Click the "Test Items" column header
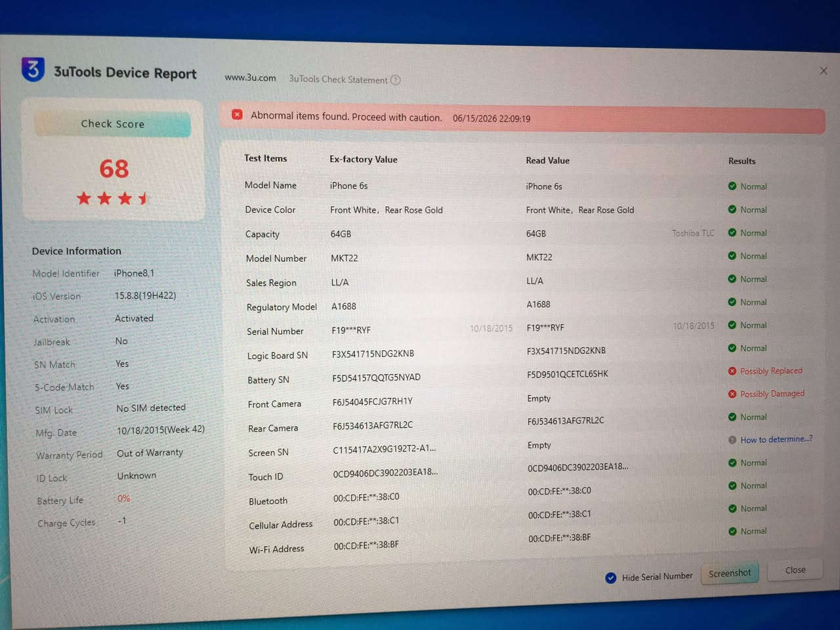Image resolution: width=840 pixels, height=630 pixels. (x=266, y=158)
